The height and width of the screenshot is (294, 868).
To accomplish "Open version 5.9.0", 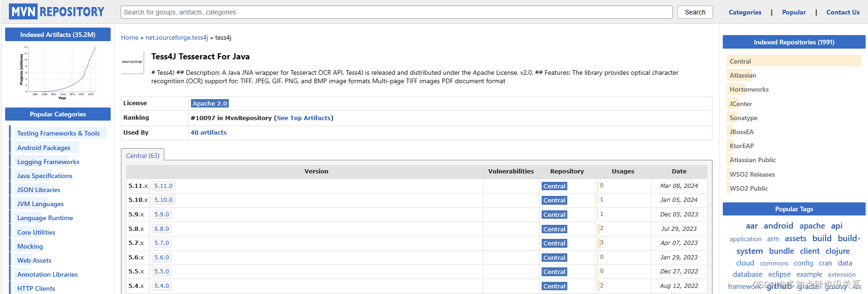I will pos(162,214).
